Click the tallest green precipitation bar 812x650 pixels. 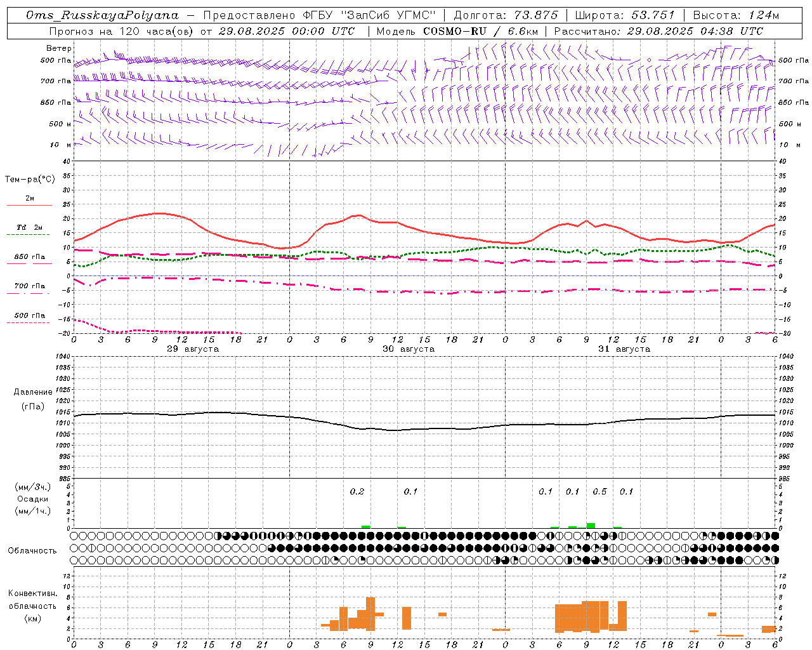[591, 526]
